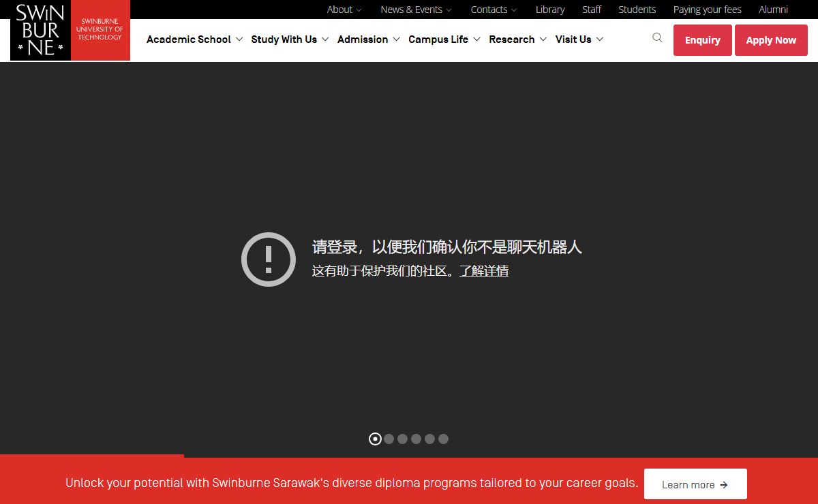Expand the Contacts dropdown
818x504 pixels.
(494, 10)
